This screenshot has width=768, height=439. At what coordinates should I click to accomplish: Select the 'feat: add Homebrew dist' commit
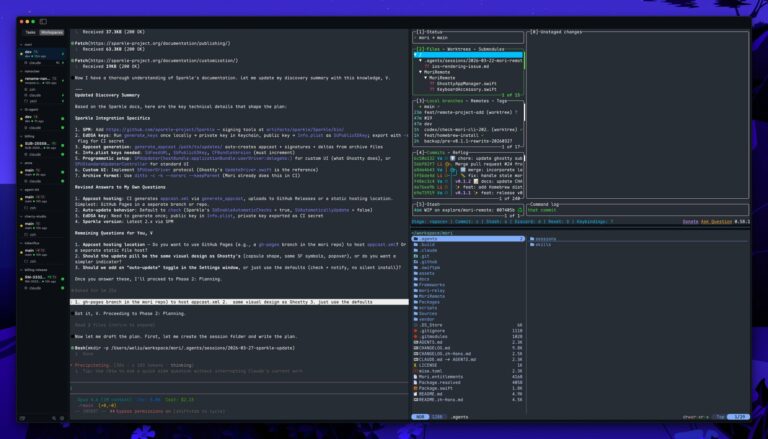tap(469, 187)
